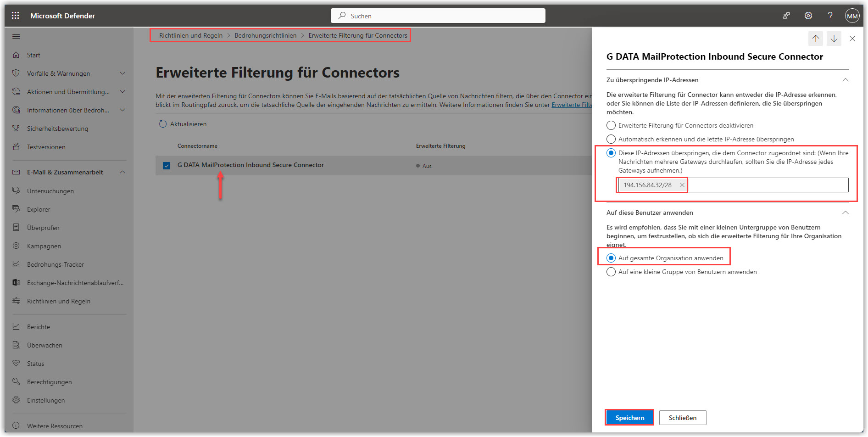Expand Aktionen und Übermittlungen chevron

pyautogui.click(x=122, y=92)
